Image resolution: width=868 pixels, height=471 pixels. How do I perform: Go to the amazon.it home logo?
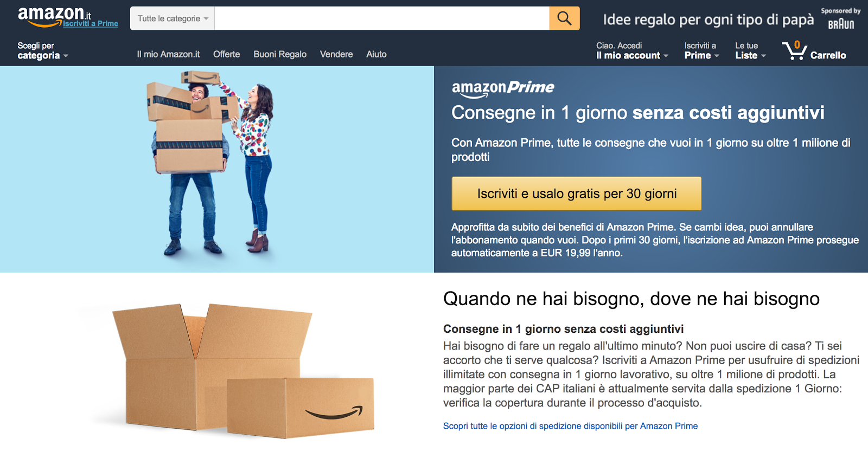click(x=54, y=16)
